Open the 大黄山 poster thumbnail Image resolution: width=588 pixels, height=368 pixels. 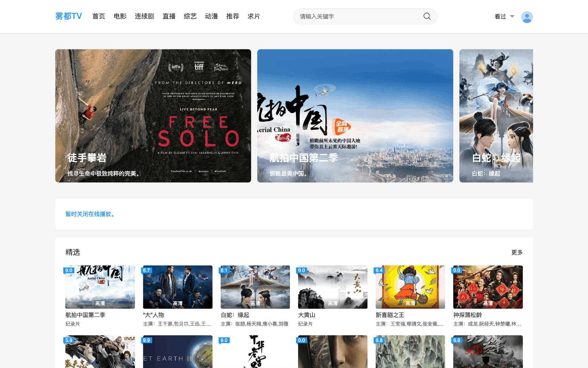[333, 287]
